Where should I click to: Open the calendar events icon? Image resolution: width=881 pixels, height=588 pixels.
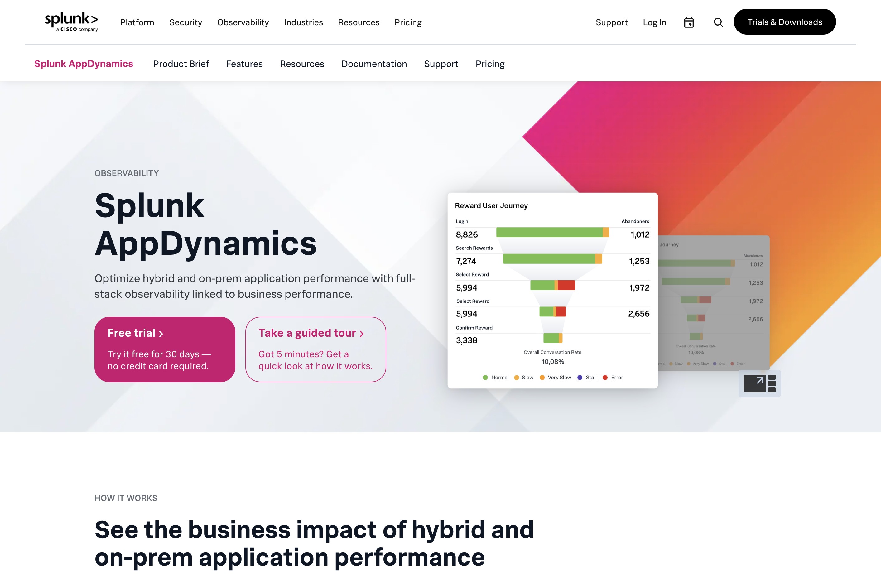(689, 22)
